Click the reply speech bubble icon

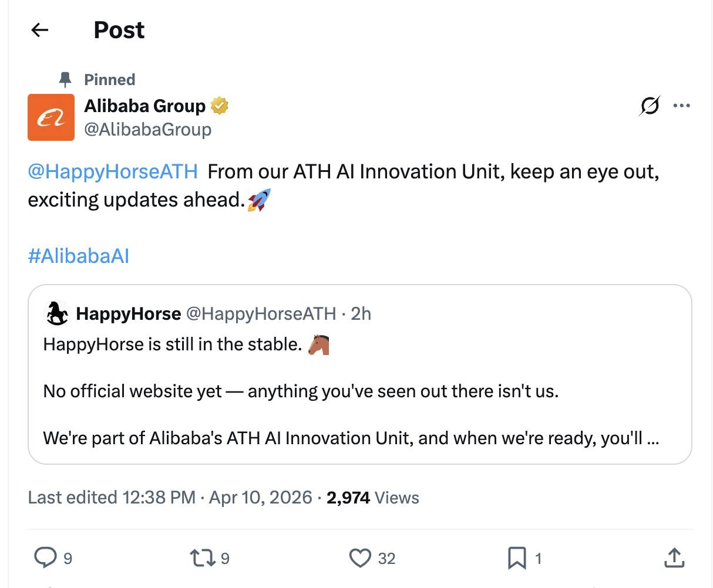pos(45,557)
